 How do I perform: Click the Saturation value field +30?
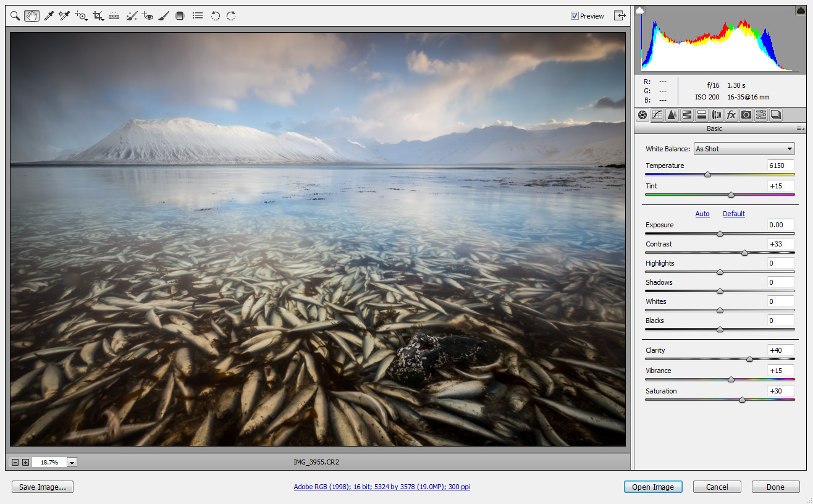click(x=781, y=391)
